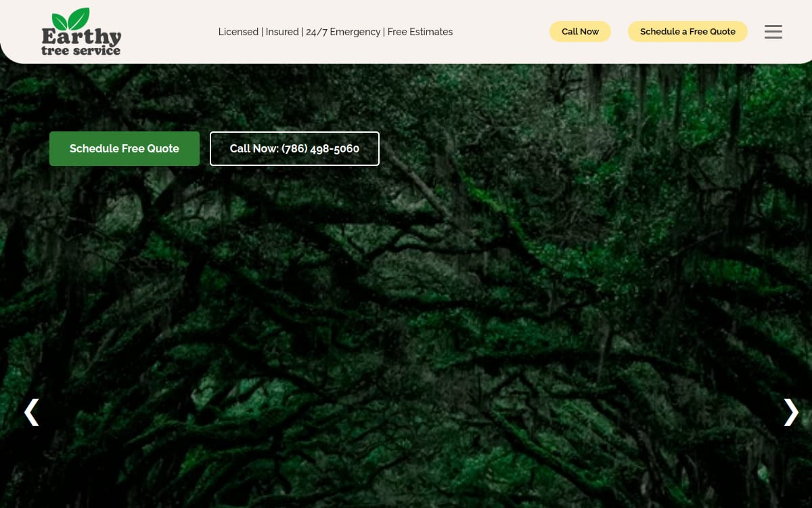Viewport: 812px width, 508px height.
Task: Click the Earthy tree service logo
Action: pyautogui.click(x=81, y=32)
